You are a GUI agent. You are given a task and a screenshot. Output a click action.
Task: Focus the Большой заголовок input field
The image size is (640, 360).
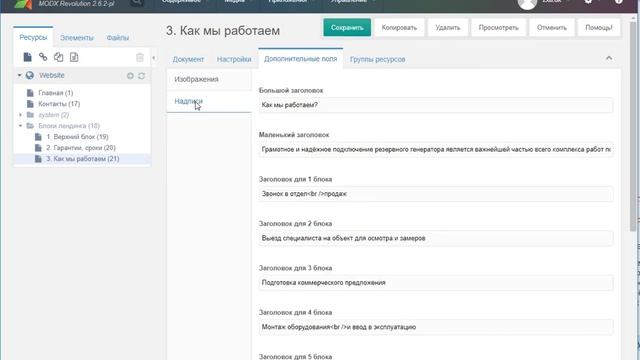click(x=436, y=105)
